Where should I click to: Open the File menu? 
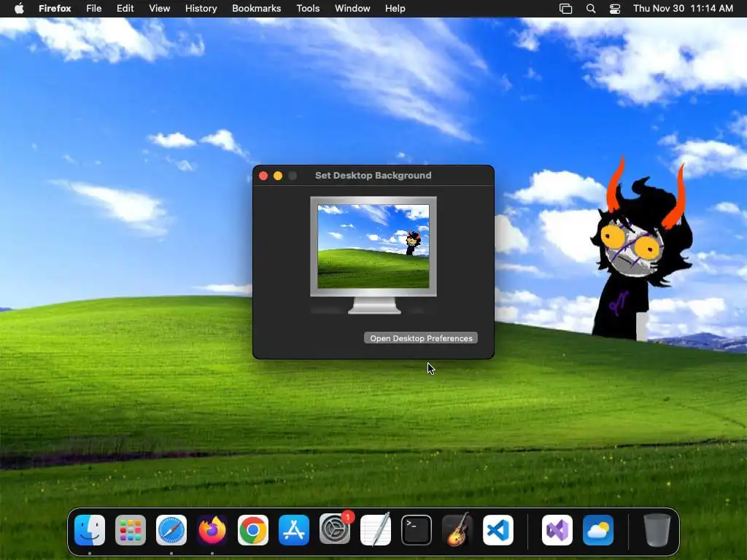pyautogui.click(x=94, y=9)
